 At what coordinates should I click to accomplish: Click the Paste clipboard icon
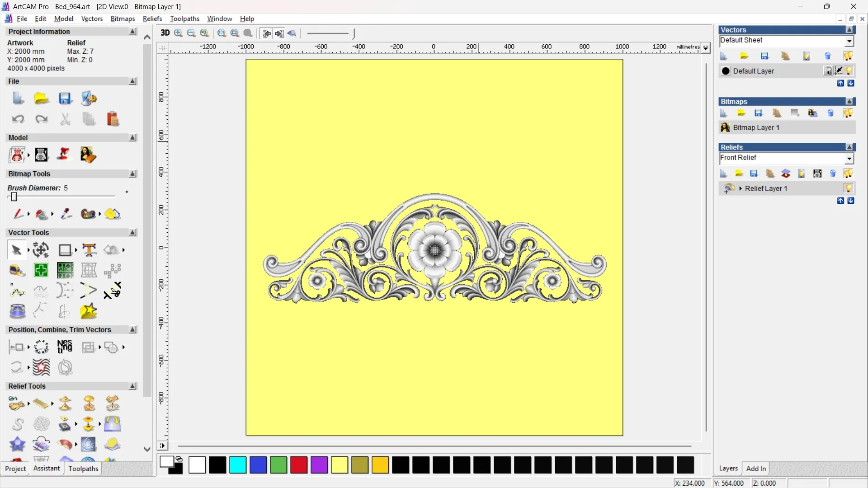pos(113,119)
